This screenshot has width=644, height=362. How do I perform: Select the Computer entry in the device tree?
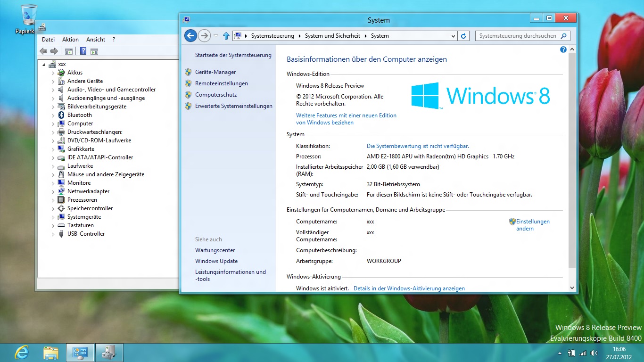click(80, 123)
